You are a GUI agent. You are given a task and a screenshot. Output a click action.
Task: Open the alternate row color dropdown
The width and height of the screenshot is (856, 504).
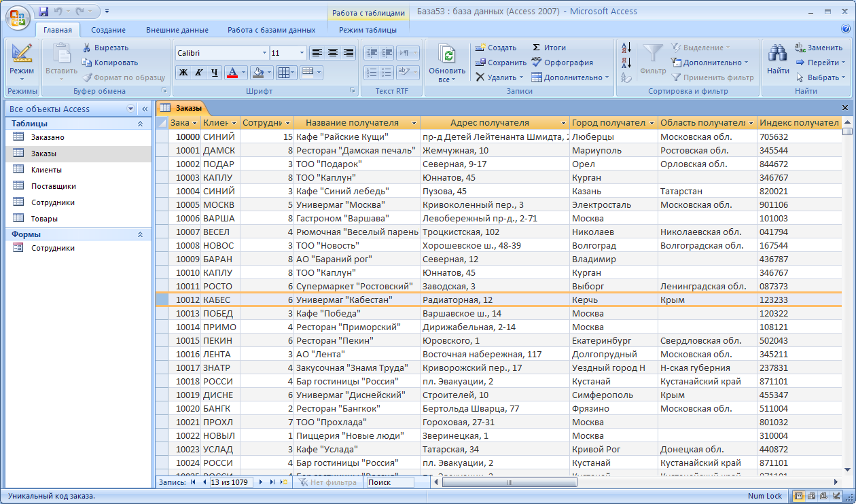pyautogui.click(x=319, y=72)
